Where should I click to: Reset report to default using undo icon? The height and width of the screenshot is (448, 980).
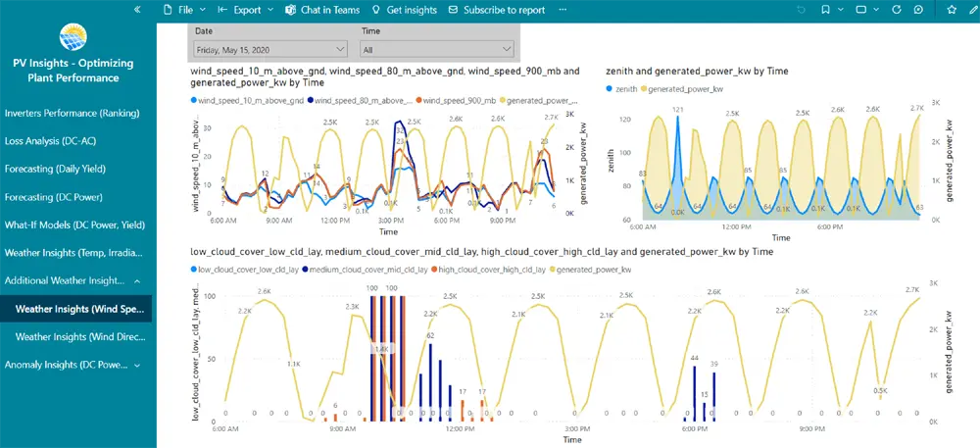tap(801, 10)
